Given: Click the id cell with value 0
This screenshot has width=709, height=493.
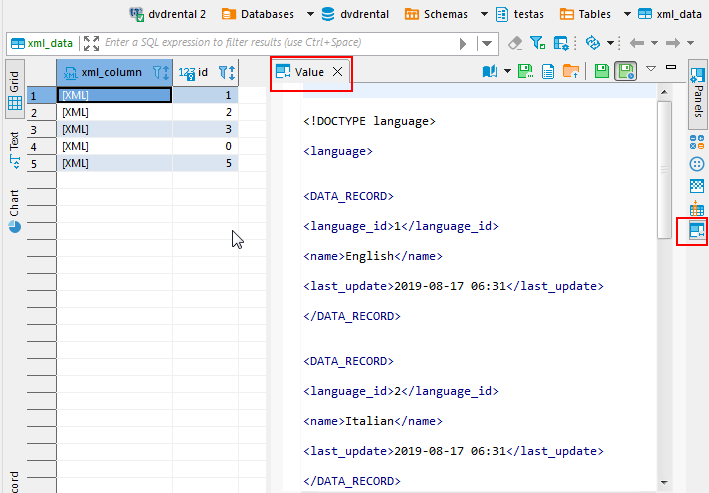Looking at the screenshot, I should coord(206,147).
